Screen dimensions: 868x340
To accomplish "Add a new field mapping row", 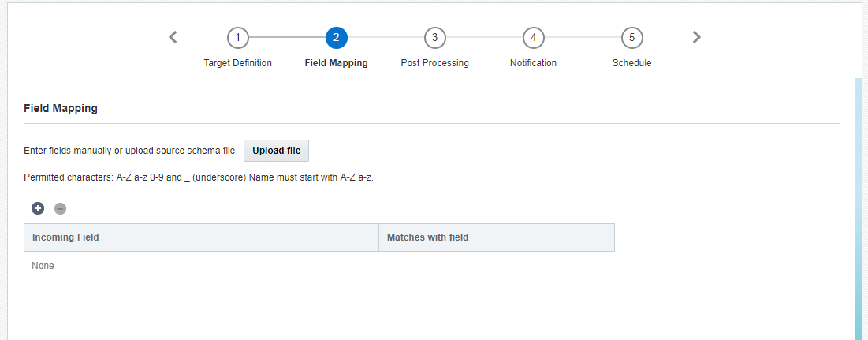I will (38, 209).
